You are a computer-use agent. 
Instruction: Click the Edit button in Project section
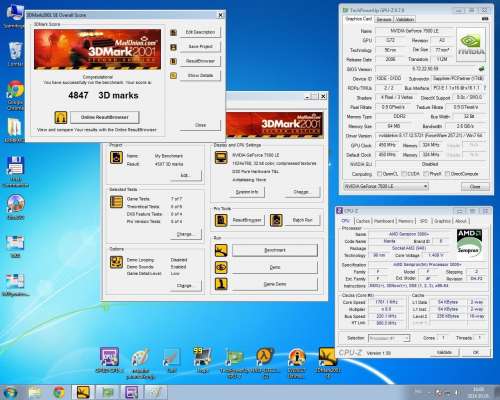[185, 175]
